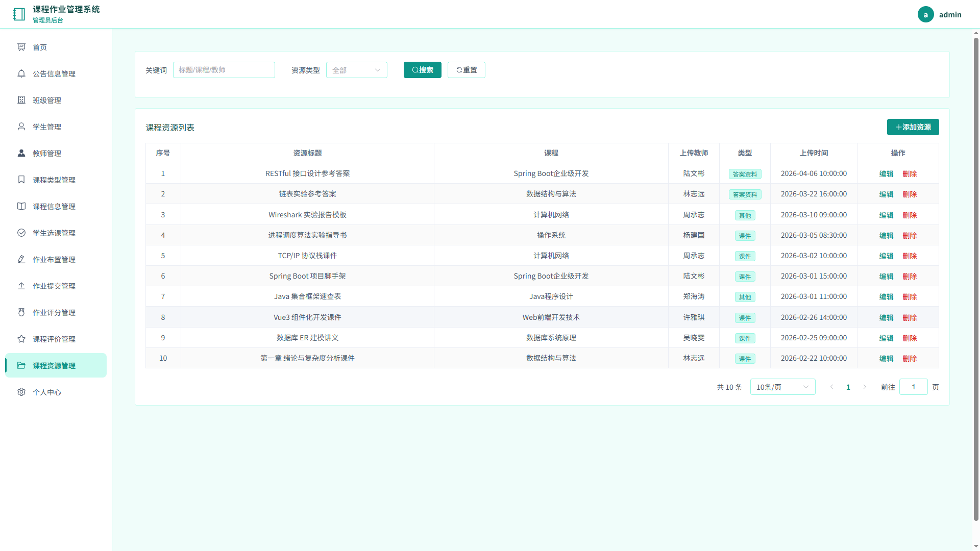This screenshot has width=980, height=551.
Task: Click the upload arrow icon for submissions
Action: (x=21, y=286)
